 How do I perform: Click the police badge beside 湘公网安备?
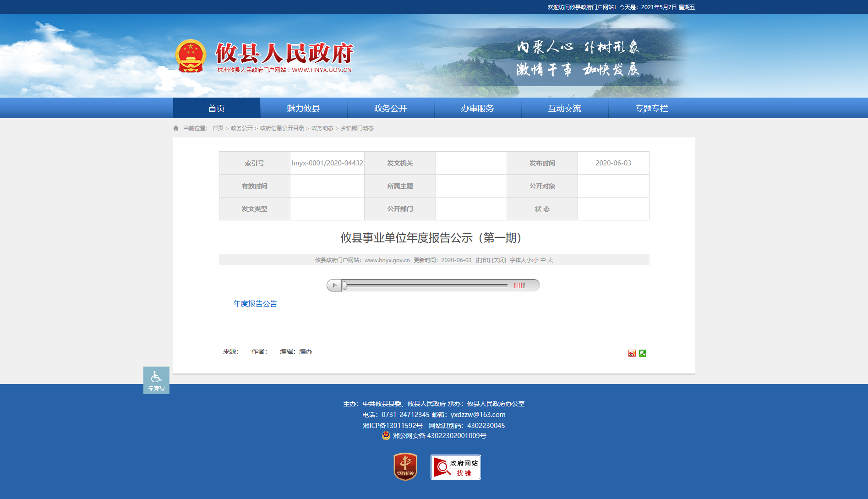click(386, 435)
